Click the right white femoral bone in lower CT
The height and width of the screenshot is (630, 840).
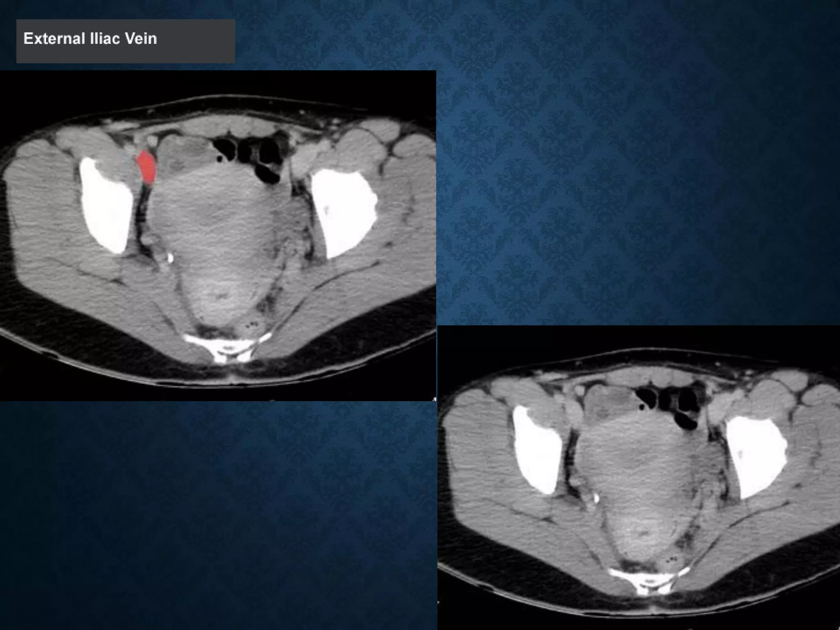click(x=757, y=455)
